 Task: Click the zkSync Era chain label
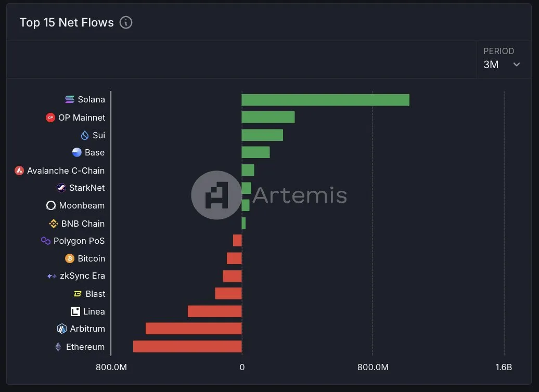tap(82, 276)
